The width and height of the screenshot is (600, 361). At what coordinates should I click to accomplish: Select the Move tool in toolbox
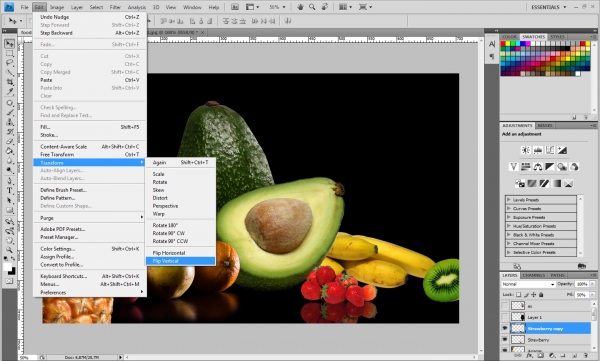10,44
